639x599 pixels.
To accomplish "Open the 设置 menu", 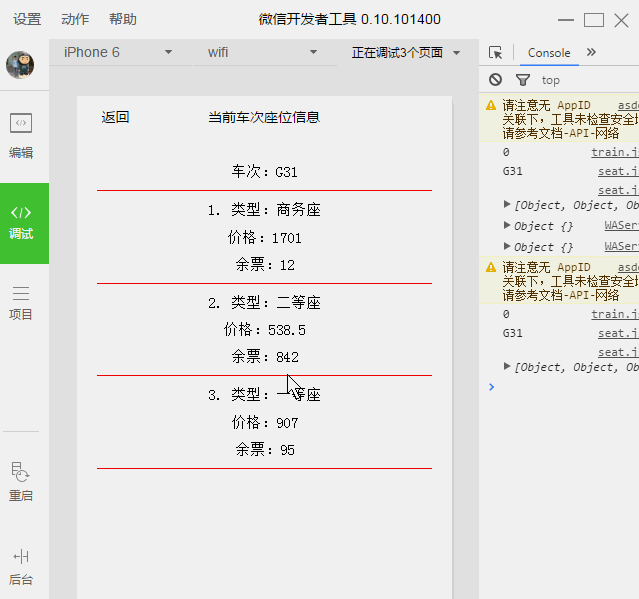I will coord(27,19).
